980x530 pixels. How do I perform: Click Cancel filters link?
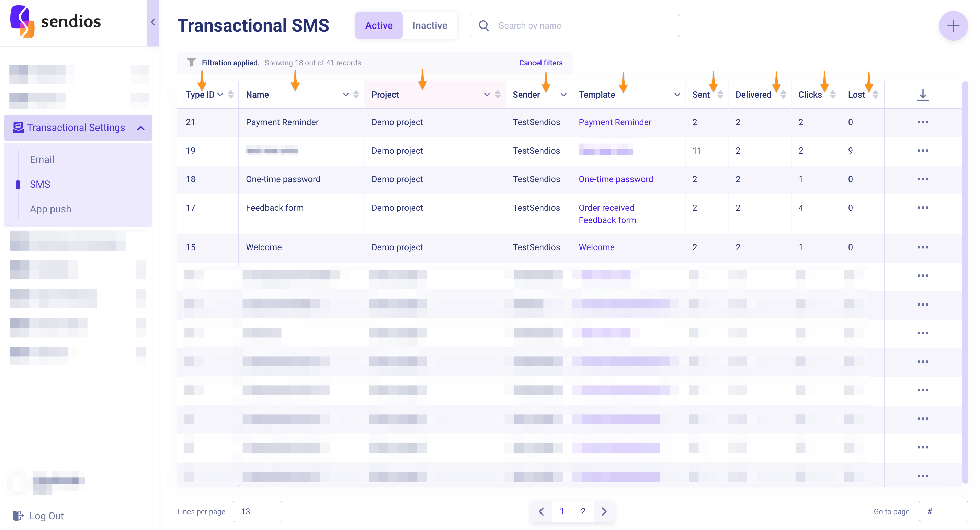[x=540, y=63]
